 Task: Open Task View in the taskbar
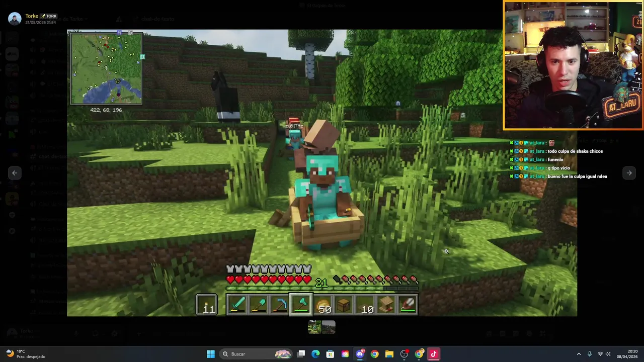(x=301, y=354)
